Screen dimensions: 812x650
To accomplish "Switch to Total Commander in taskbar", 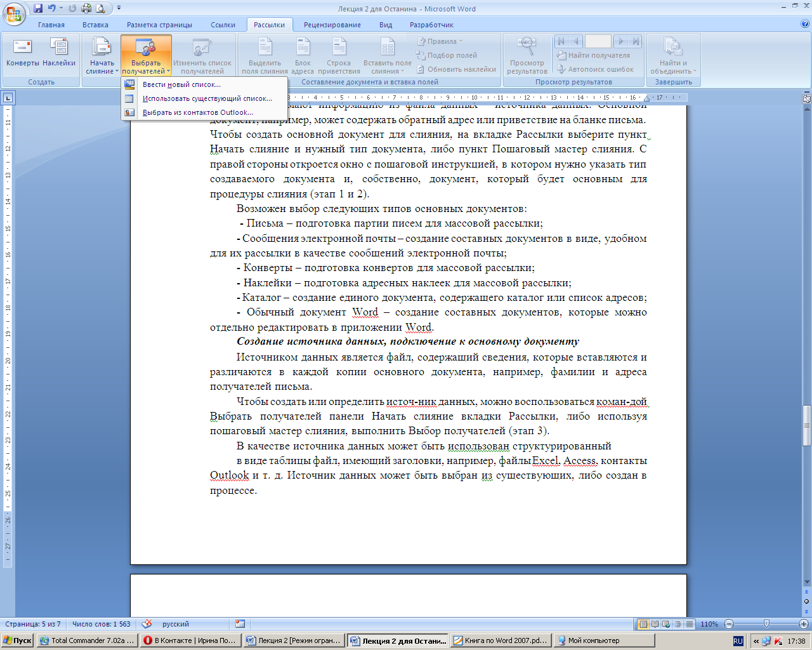I will pos(87,640).
